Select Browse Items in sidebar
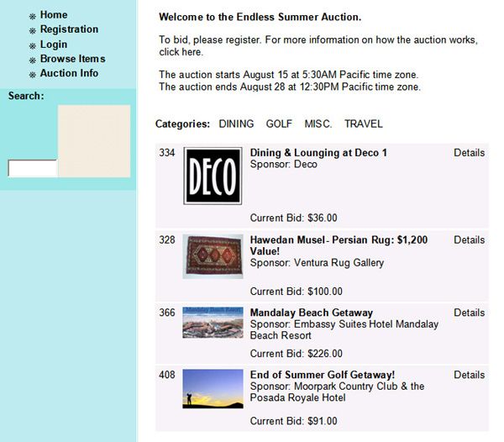 [72, 59]
